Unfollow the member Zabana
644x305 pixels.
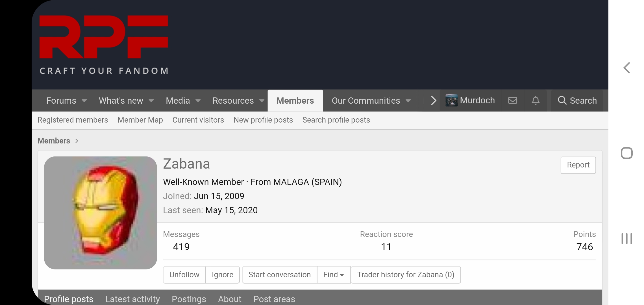click(x=184, y=275)
